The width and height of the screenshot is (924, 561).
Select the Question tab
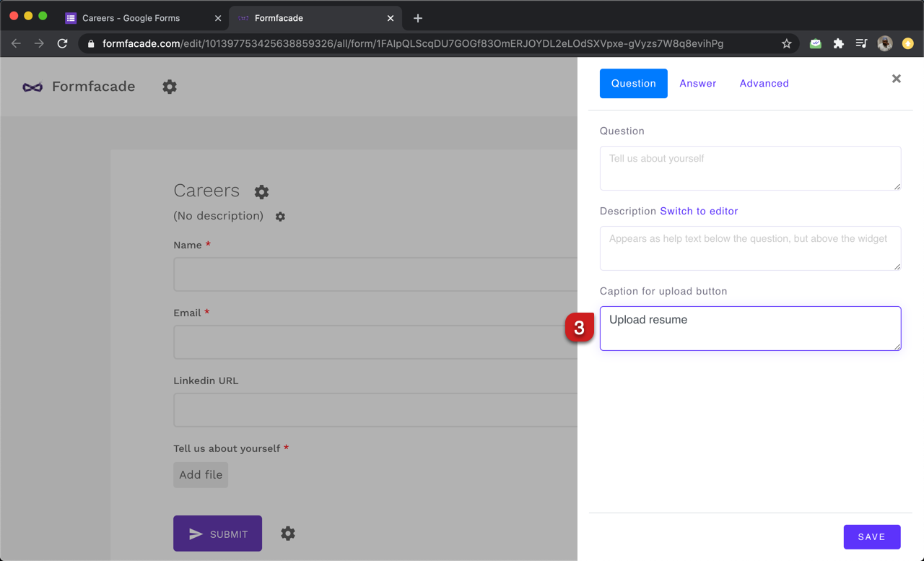[633, 84]
